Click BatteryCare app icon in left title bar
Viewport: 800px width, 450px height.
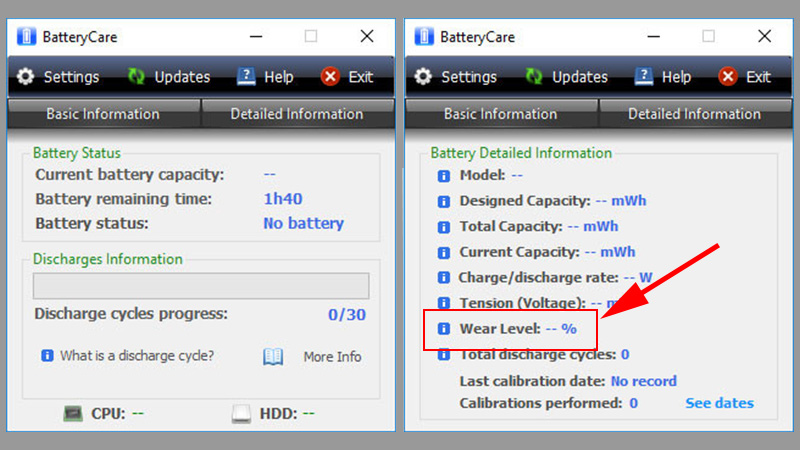(26, 37)
